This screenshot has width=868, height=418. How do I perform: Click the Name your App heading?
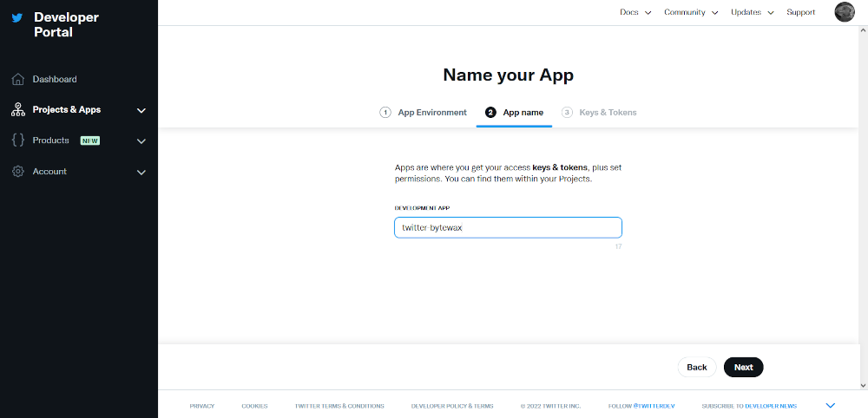click(x=508, y=75)
